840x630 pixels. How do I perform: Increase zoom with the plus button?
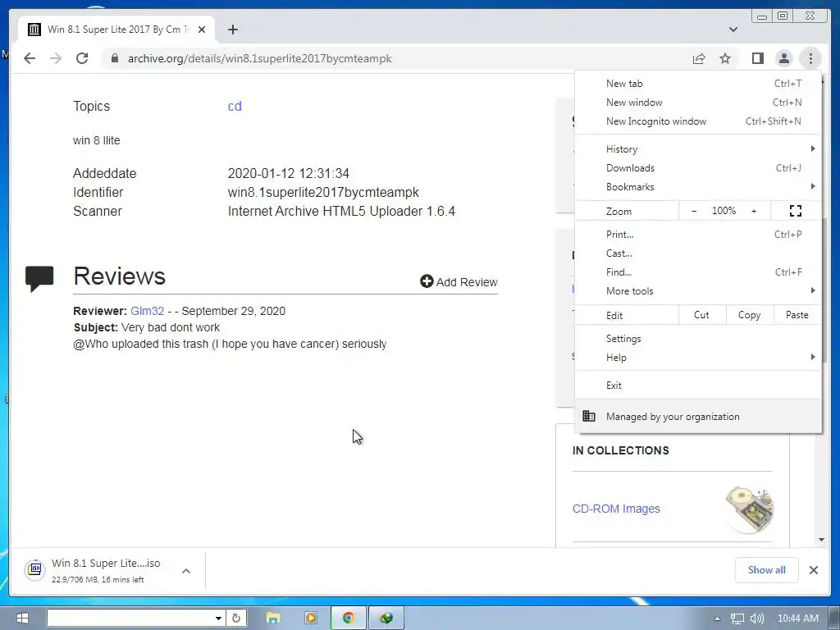coord(754,211)
